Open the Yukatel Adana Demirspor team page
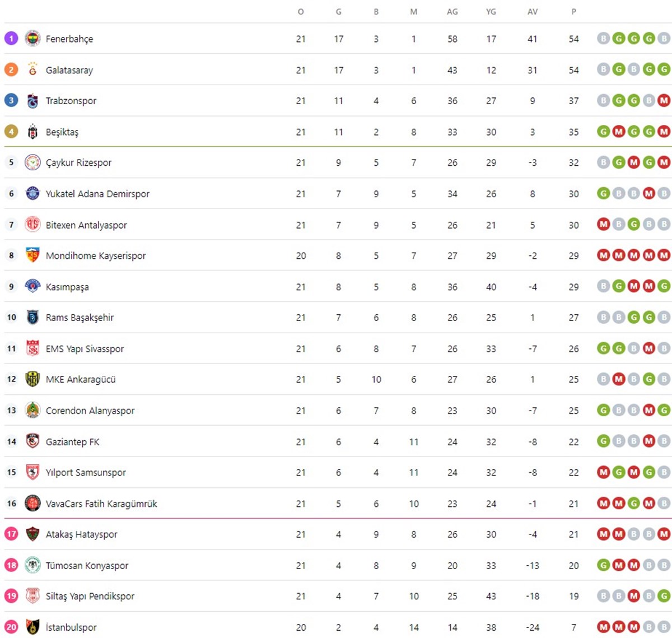 (x=97, y=194)
